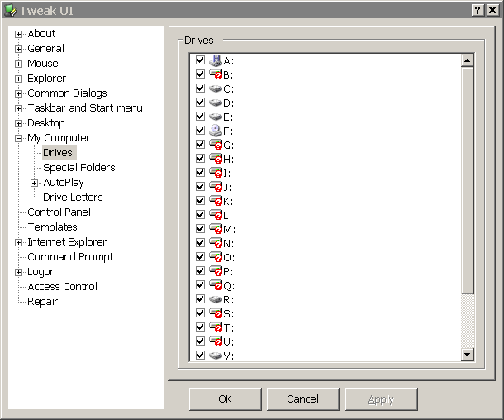The width and height of the screenshot is (504, 420).
Task: Uncheck the D: drive checkbox
Action: point(200,103)
